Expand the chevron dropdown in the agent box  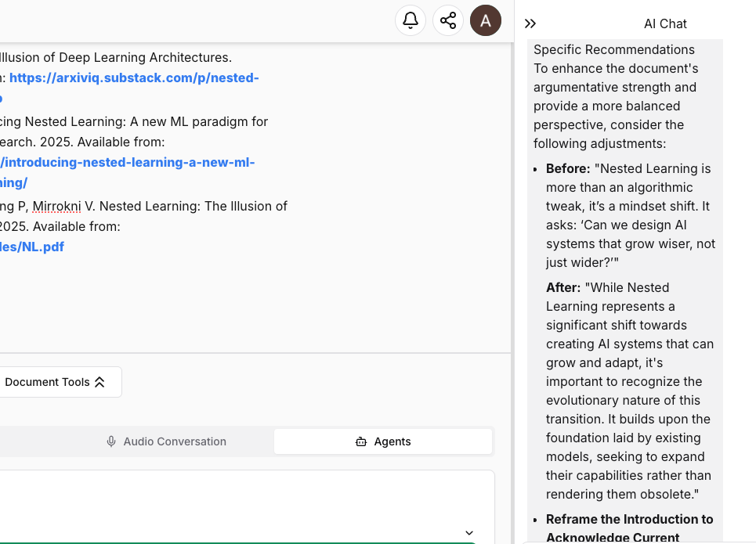(469, 533)
